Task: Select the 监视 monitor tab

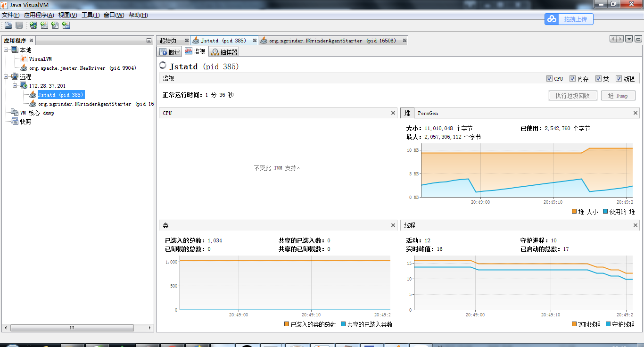Action: pyautogui.click(x=195, y=51)
